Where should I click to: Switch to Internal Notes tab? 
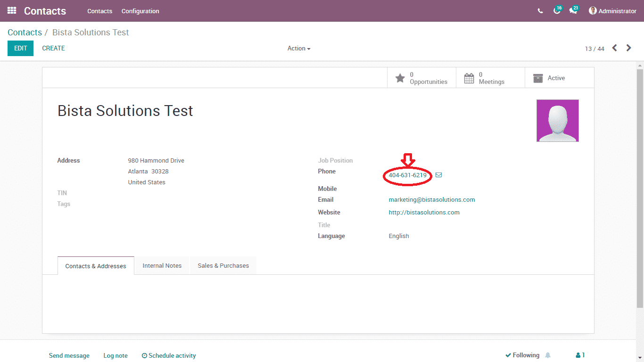(162, 265)
